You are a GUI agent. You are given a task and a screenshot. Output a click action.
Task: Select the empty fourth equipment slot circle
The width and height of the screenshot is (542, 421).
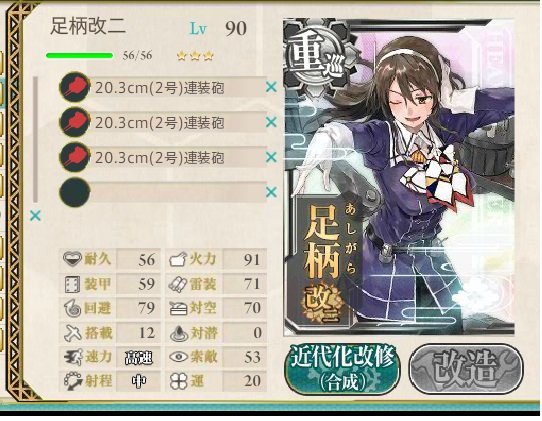pyautogui.click(x=74, y=192)
